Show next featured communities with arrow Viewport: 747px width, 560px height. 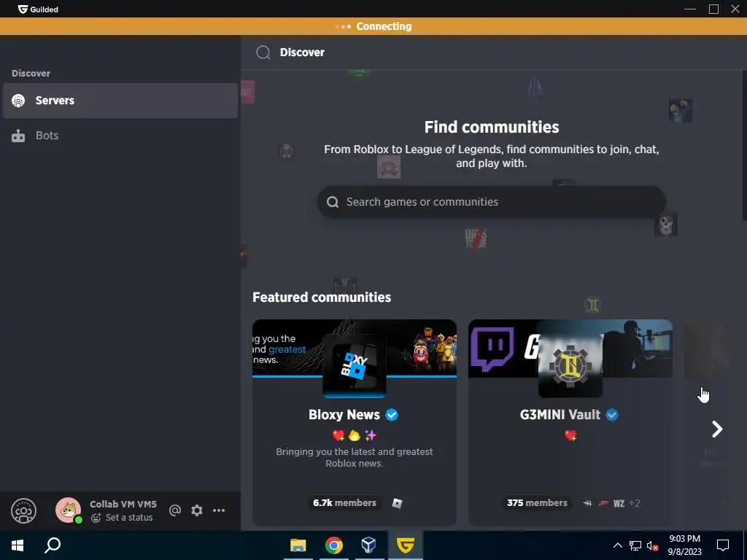pos(717,429)
